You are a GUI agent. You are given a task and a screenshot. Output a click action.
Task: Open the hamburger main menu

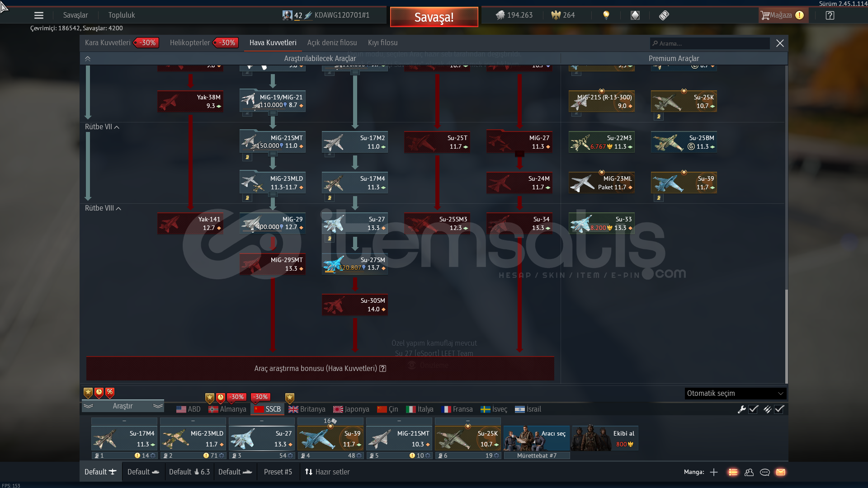click(x=39, y=15)
